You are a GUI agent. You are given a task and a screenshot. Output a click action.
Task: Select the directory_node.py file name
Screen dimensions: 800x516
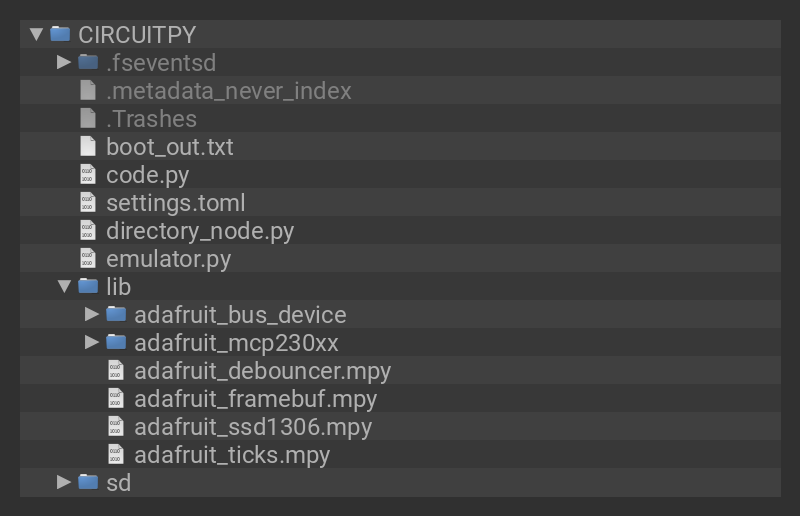coord(200,231)
